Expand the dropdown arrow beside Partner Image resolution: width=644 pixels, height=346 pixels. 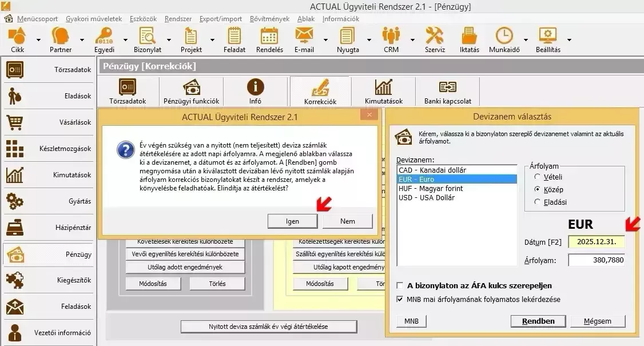click(x=82, y=40)
